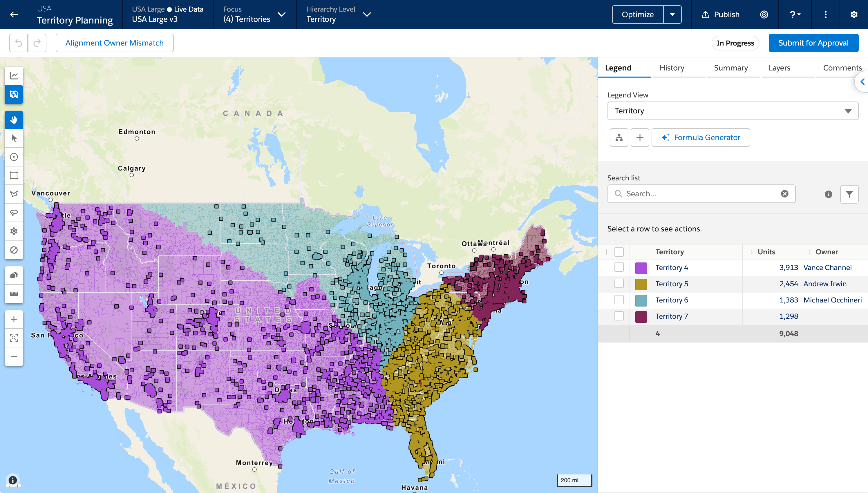Check the Territory 4 row checkbox
The image size is (868, 493).
[619, 267]
